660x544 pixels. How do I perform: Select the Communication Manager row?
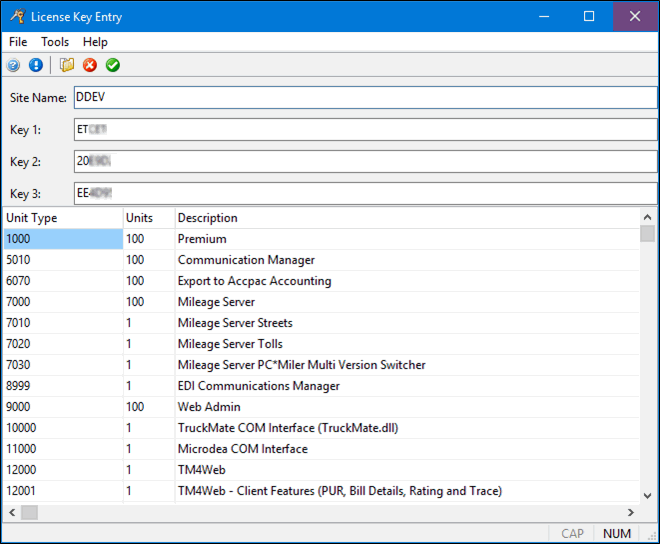[x=246, y=260]
